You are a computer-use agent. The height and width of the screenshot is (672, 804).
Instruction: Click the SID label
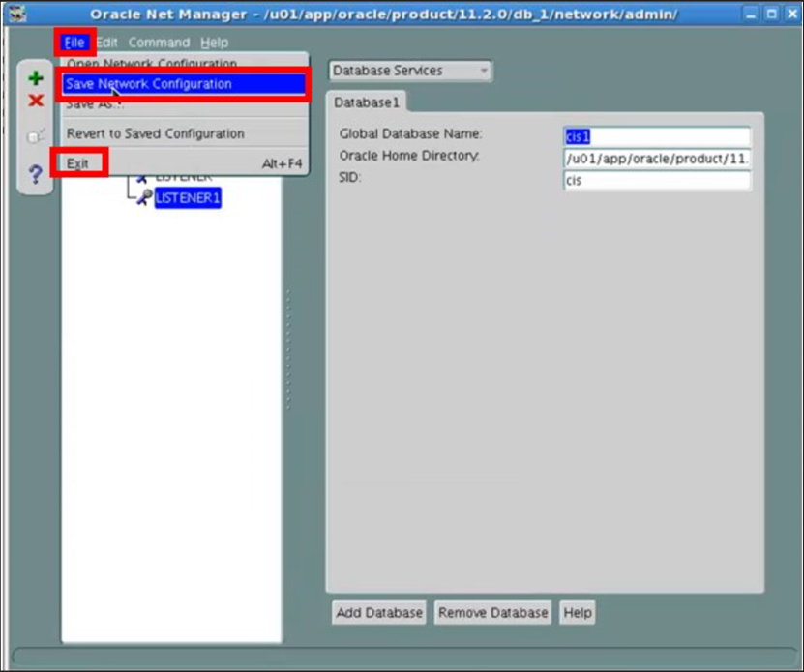coord(350,177)
